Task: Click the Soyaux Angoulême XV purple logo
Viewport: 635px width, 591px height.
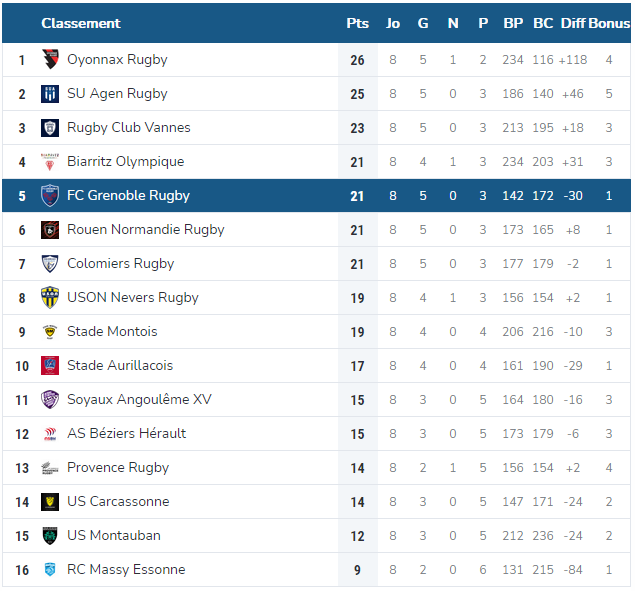Action: [x=50, y=400]
